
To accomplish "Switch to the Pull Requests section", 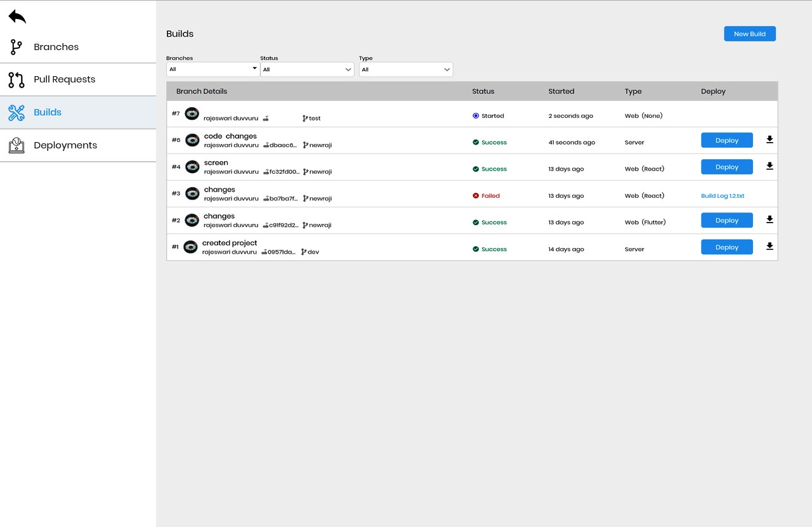I will point(64,80).
